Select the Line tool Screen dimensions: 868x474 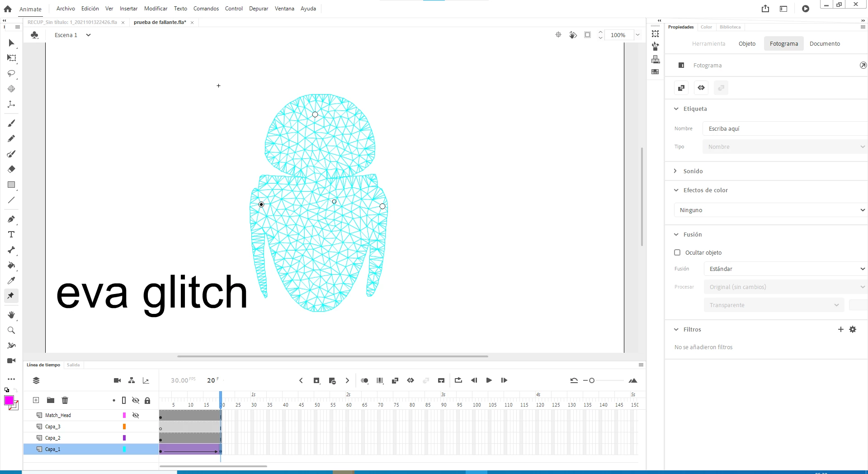11,200
